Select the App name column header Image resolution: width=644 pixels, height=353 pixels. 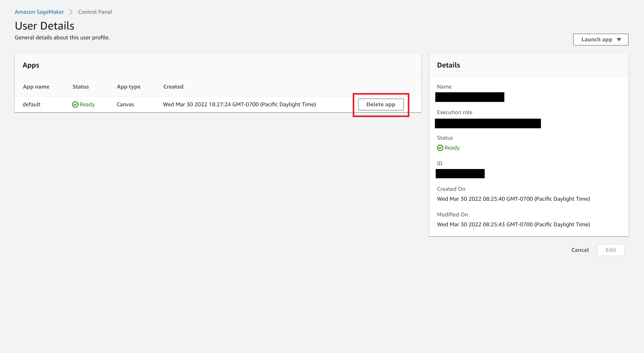tap(36, 87)
